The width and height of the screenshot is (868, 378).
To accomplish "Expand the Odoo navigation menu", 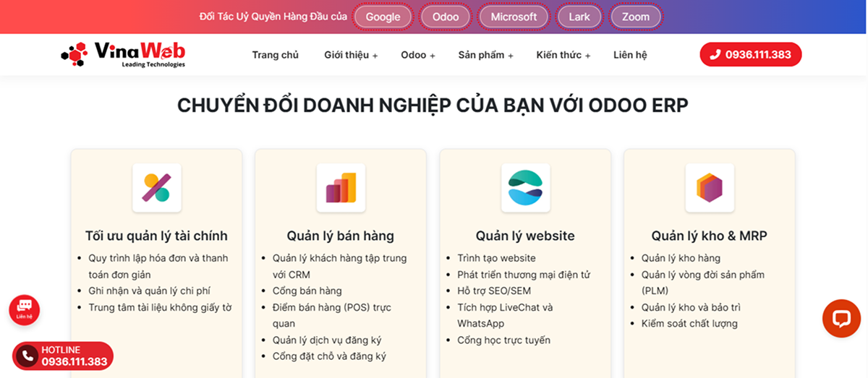I will [418, 55].
